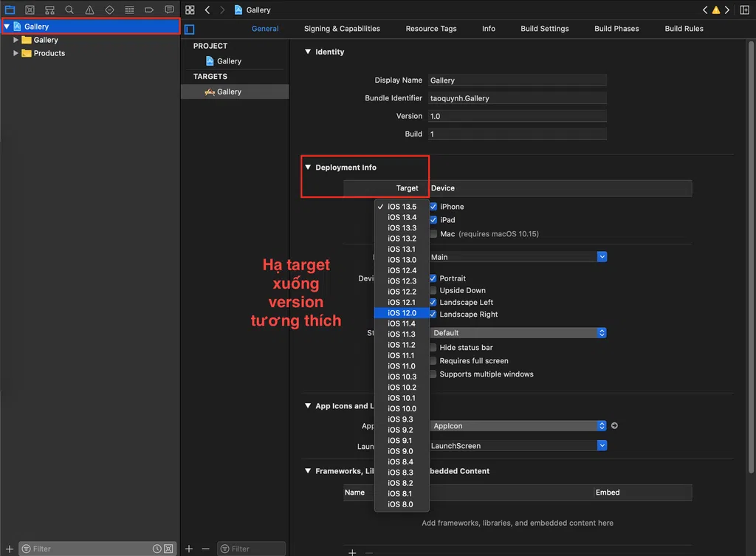The image size is (756, 556).
Task: Open the Issue navigator warning icon
Action: [89, 10]
